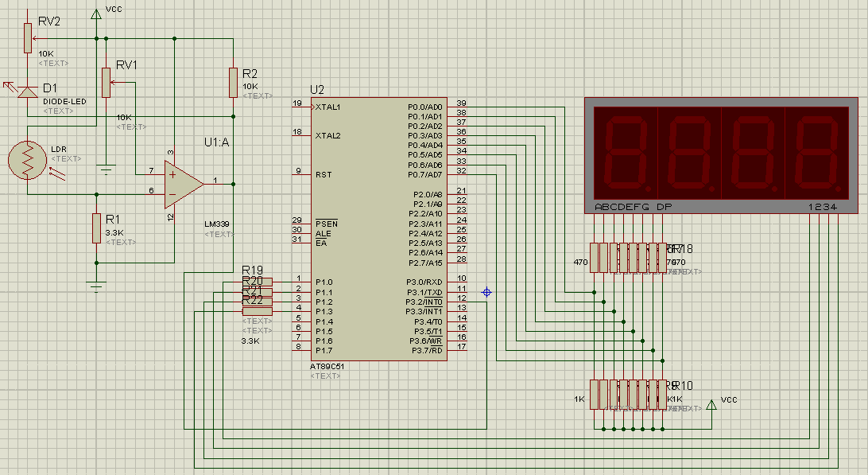868x475 pixels.
Task: Click the P0.0/AD0 pin label
Action: point(424,107)
